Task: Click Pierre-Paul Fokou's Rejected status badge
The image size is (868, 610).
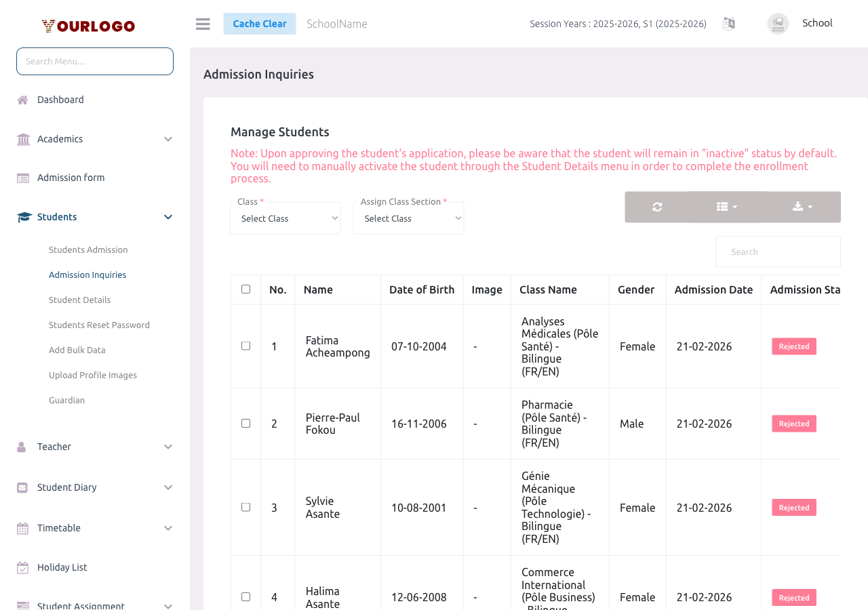Action: 793,423
